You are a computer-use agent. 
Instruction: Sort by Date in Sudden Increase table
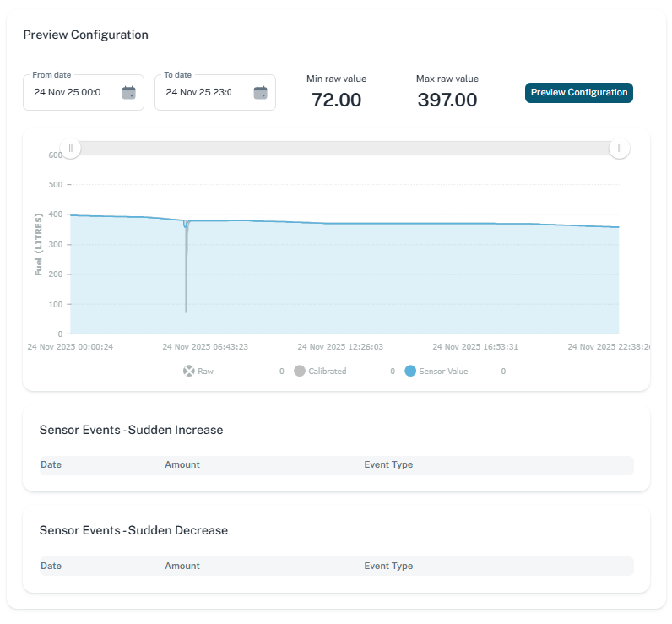tap(51, 464)
